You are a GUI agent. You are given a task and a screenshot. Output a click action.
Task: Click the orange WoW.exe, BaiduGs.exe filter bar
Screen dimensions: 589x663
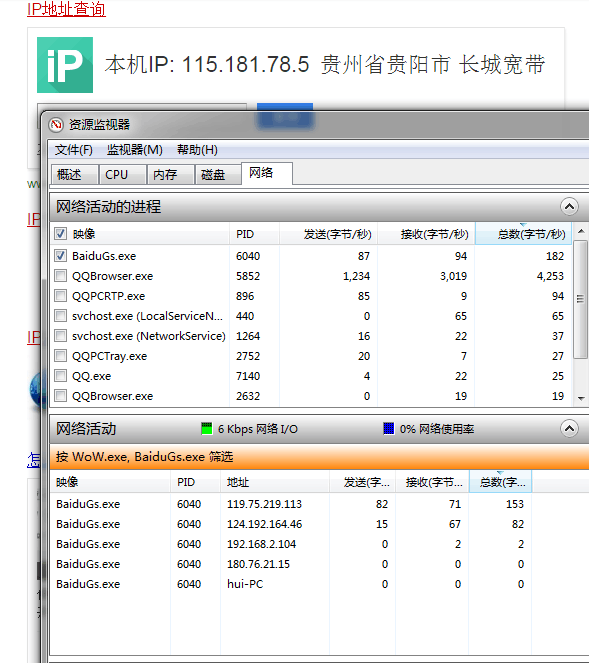point(319,457)
